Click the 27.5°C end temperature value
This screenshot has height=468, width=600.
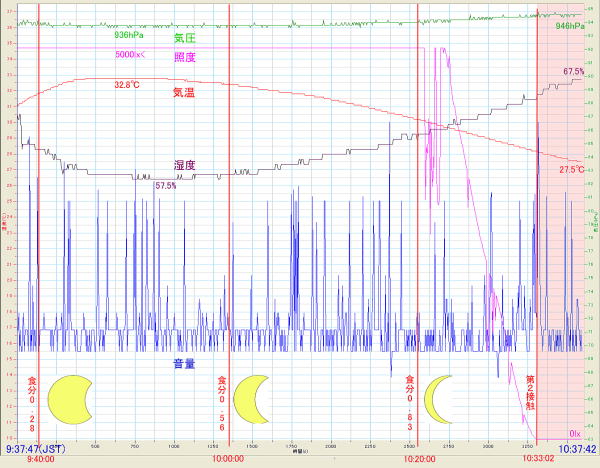[571, 170]
